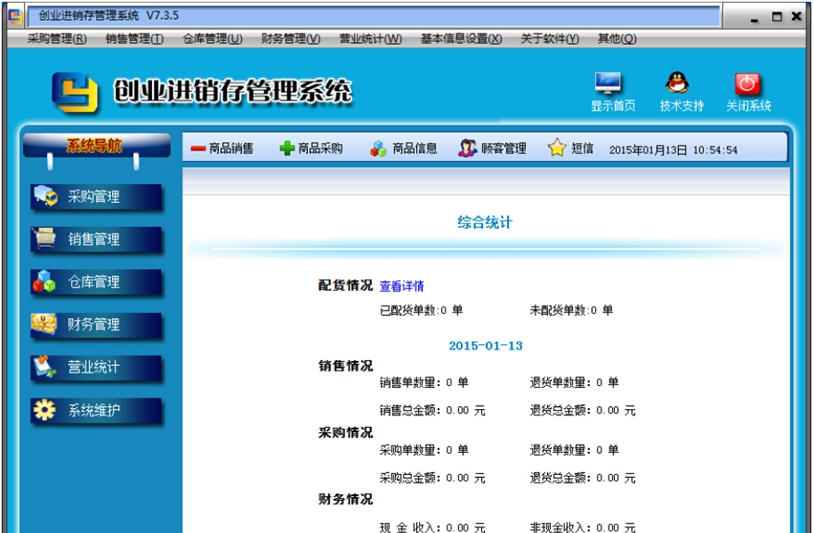Open 商品采购 from the quick toolbar
Screen dimensions: 814x533
[311, 148]
